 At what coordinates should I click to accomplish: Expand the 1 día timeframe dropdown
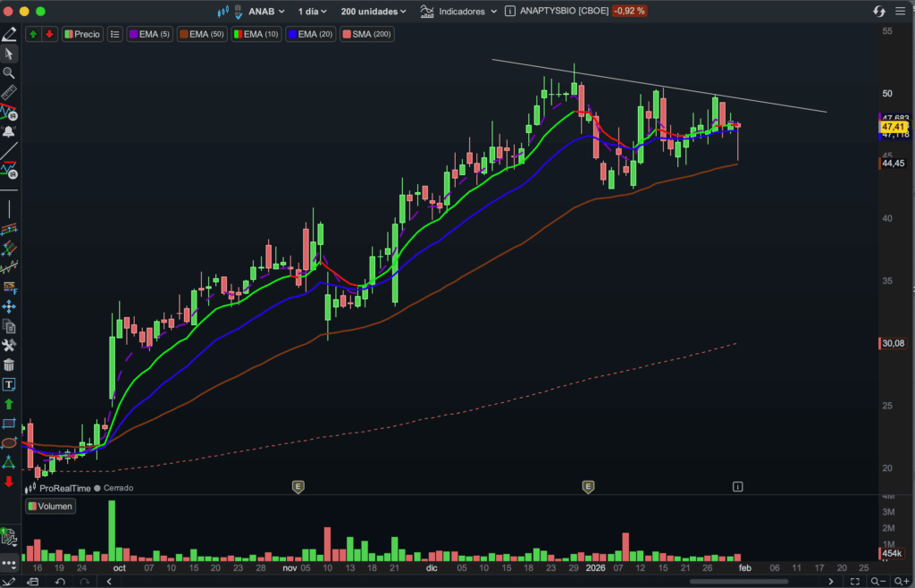coord(312,12)
